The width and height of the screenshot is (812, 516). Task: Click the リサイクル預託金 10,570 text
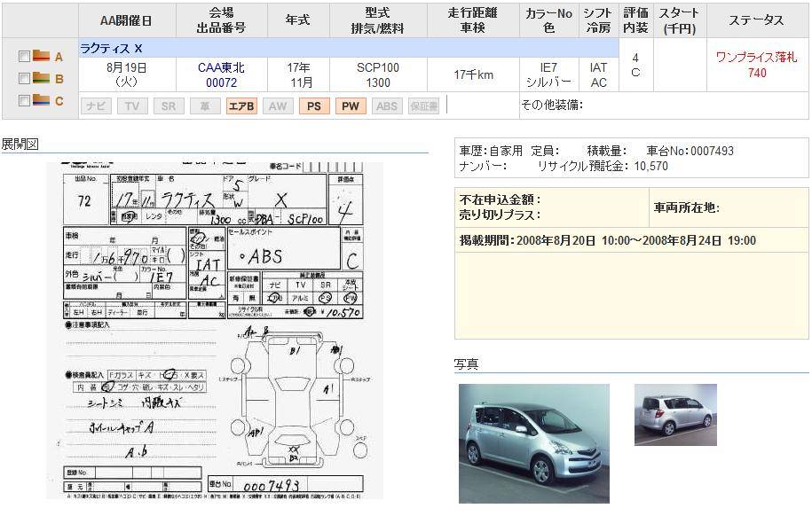coord(603,166)
